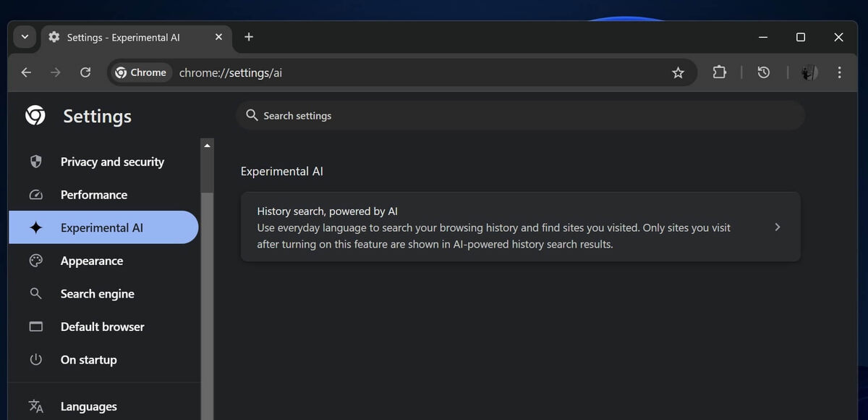The height and width of the screenshot is (420, 868).
Task: Open Default browser settings
Action: (x=103, y=327)
